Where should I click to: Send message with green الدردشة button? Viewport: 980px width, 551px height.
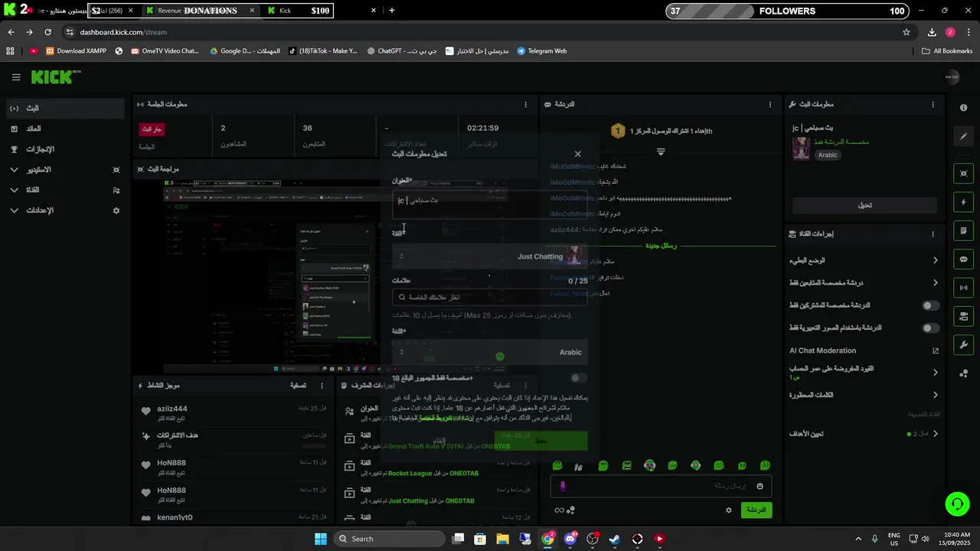(x=756, y=510)
